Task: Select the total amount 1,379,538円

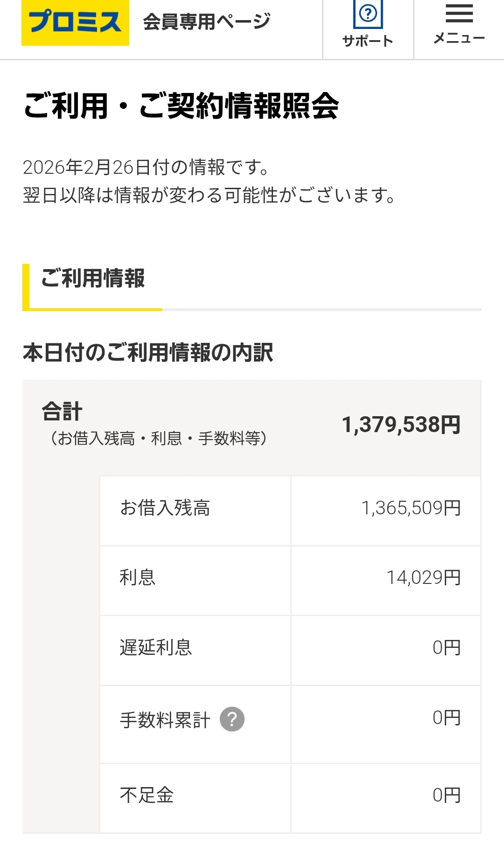Action: (x=401, y=425)
